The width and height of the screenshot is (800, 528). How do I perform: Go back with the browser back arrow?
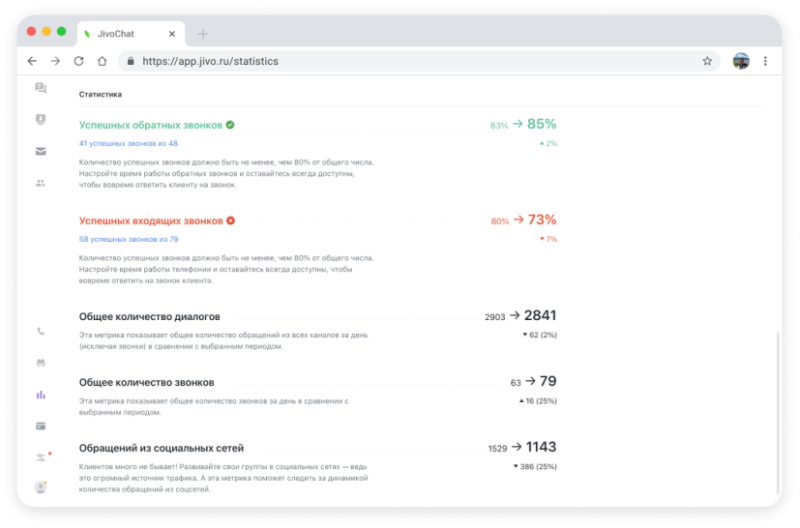[x=32, y=61]
